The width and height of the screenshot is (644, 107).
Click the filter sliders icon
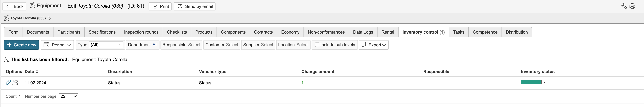(7, 60)
